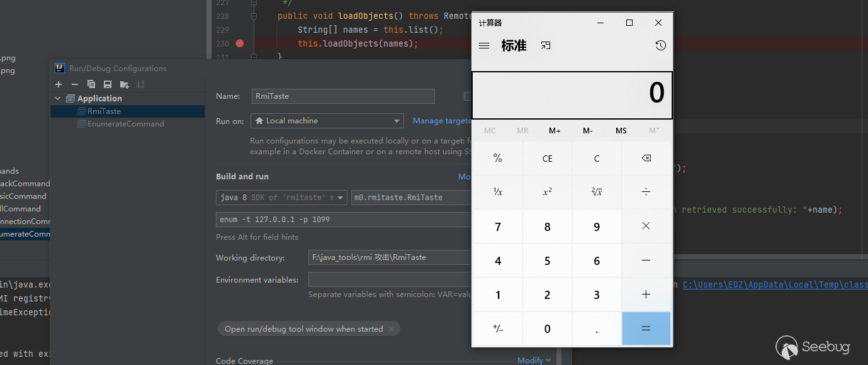
Task: Click the Remove Configuration minus icon
Action: [x=75, y=84]
